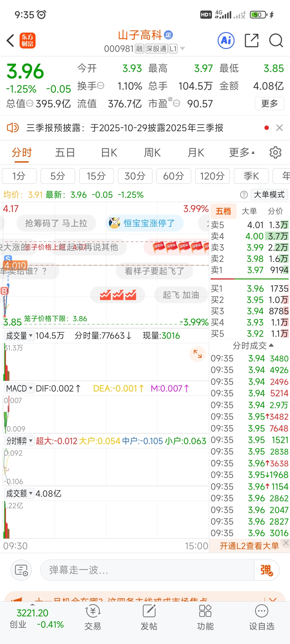Open the 成交额 indicator dropdown
The width and height of the screenshot is (290, 644).
(19, 493)
